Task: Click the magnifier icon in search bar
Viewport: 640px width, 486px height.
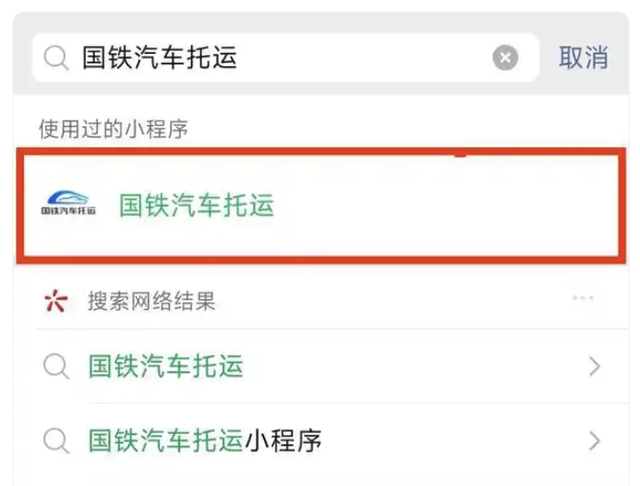Action: point(56,58)
